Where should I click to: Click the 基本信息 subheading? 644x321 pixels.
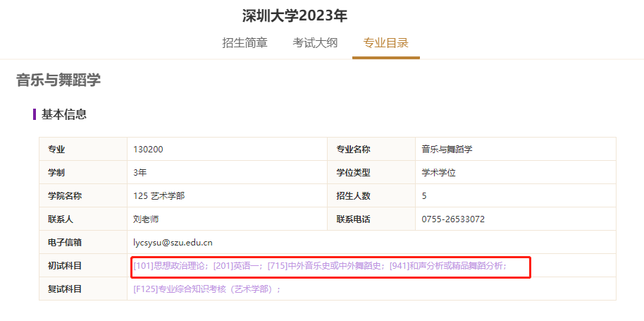[x=64, y=114]
